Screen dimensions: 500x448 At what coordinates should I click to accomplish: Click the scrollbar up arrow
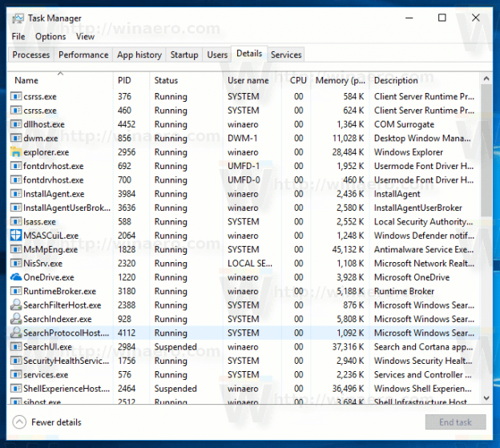(x=486, y=78)
